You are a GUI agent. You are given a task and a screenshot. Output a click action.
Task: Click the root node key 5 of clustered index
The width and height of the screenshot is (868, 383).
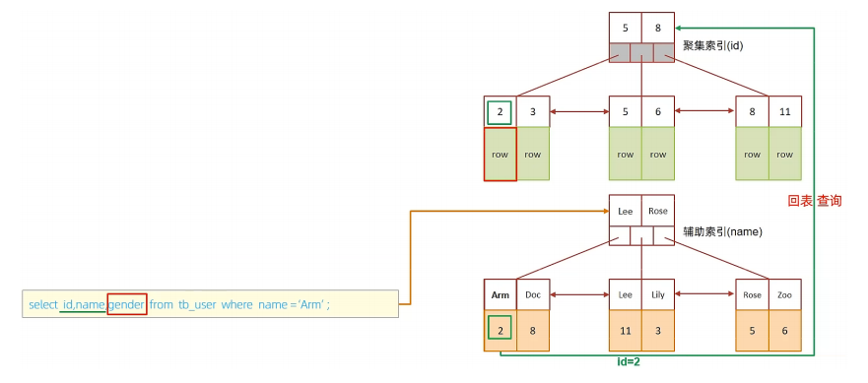pos(626,28)
